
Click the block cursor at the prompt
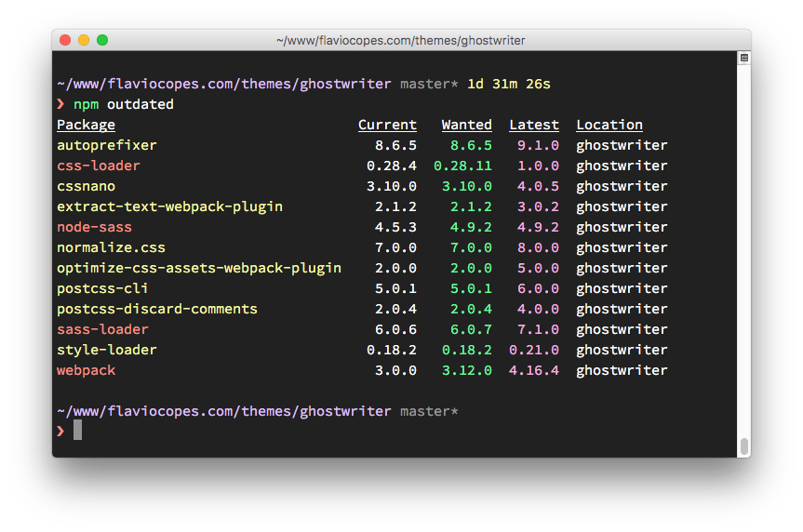point(78,430)
